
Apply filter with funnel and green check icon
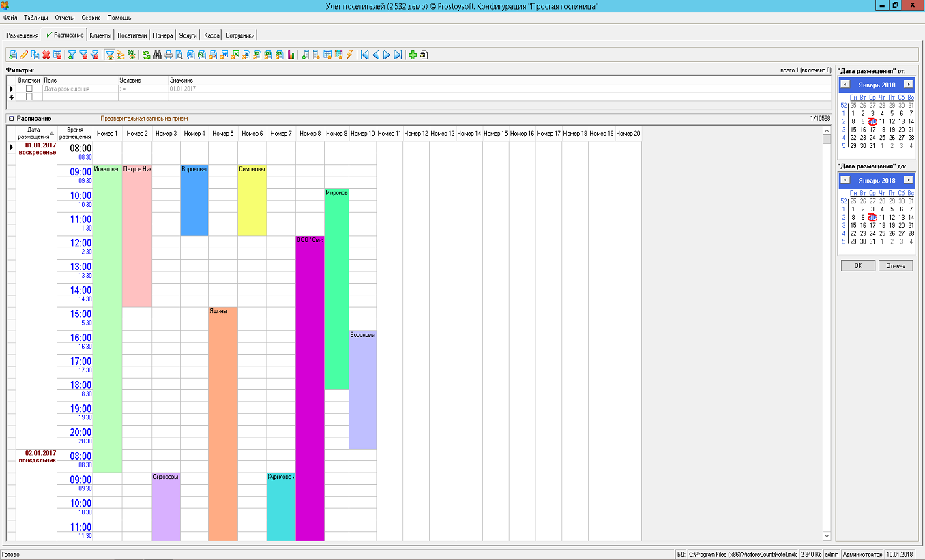(x=72, y=55)
